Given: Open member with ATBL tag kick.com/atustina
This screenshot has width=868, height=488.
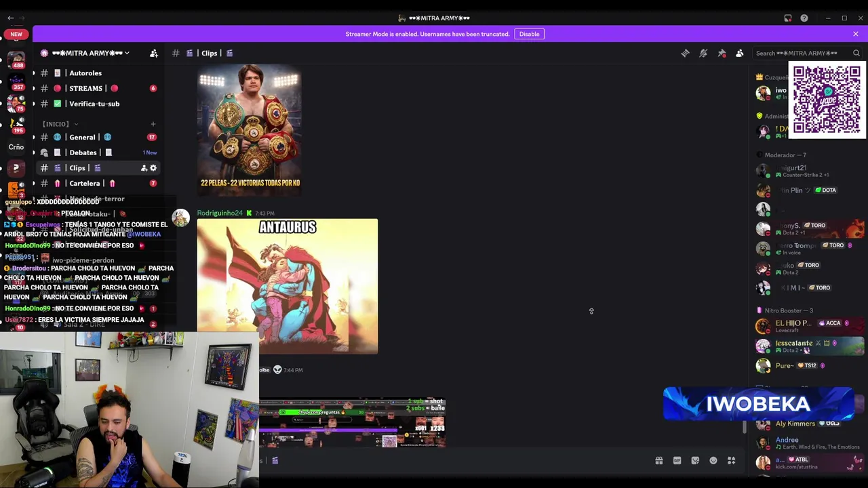Looking at the screenshot, I should 810,463.
